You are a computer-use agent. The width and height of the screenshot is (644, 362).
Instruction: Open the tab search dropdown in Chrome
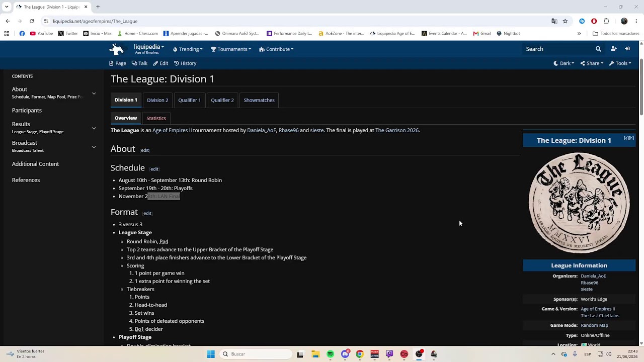coord(7,7)
